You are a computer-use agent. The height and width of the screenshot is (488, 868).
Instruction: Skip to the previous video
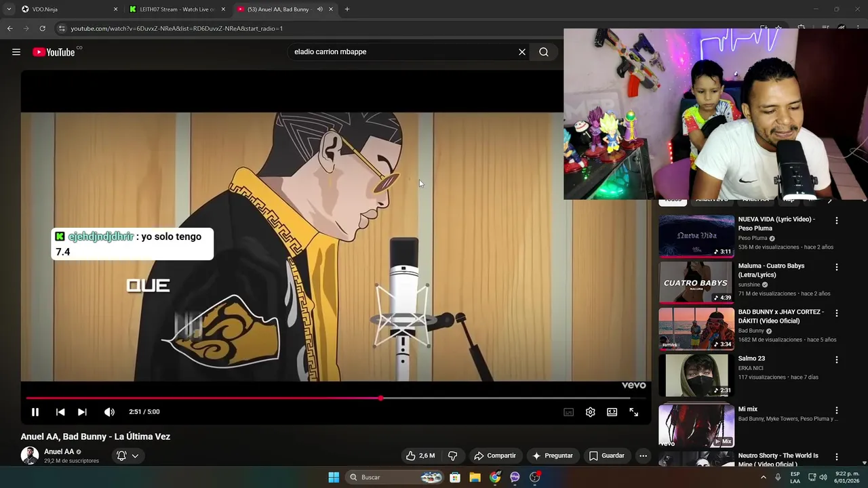60,412
